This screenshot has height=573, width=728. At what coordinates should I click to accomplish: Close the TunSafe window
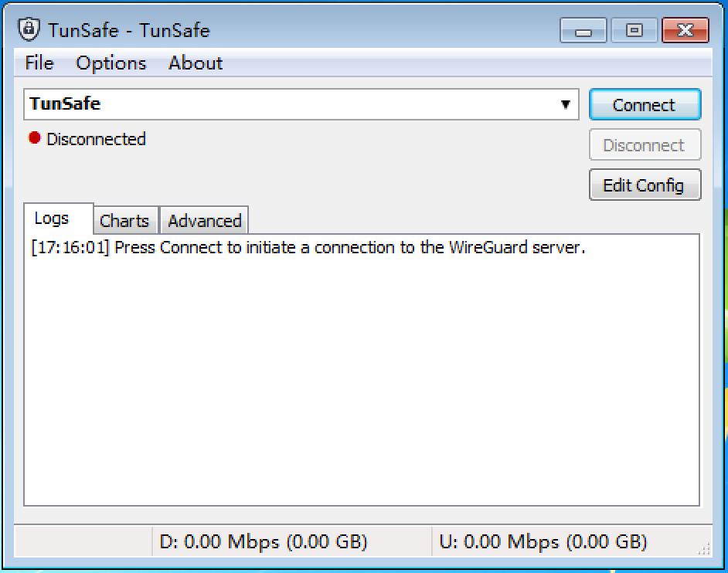coord(685,30)
